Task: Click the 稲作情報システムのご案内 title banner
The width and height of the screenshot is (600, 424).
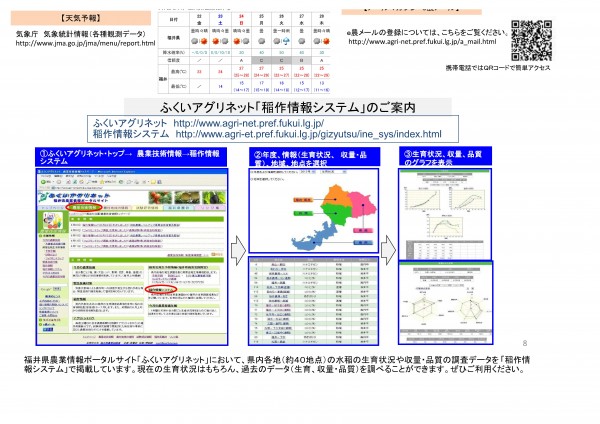Action: point(288,107)
